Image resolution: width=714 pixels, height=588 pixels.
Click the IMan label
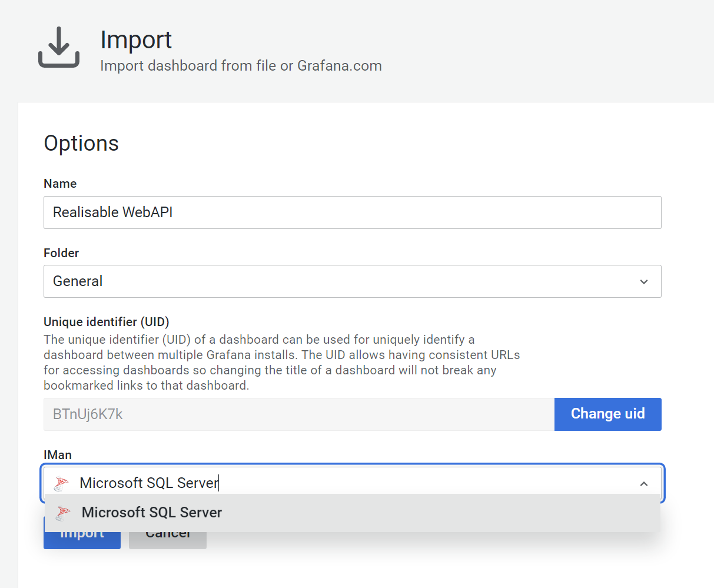pyautogui.click(x=58, y=455)
